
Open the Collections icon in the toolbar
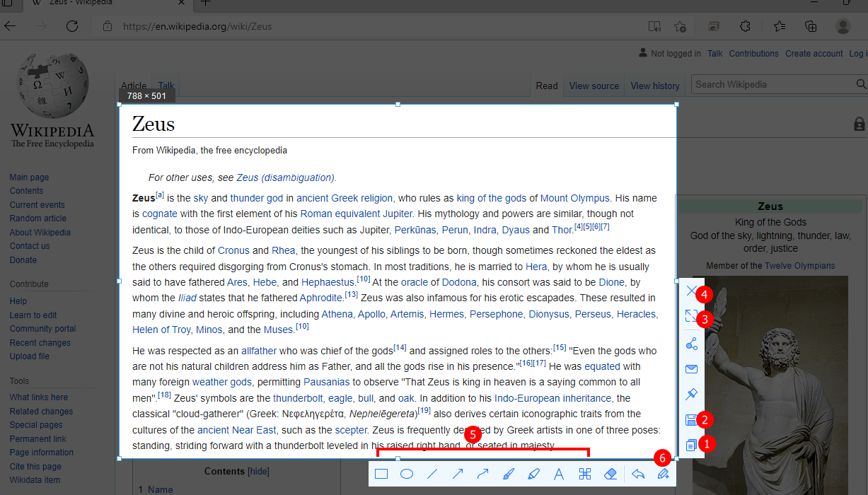click(x=811, y=26)
